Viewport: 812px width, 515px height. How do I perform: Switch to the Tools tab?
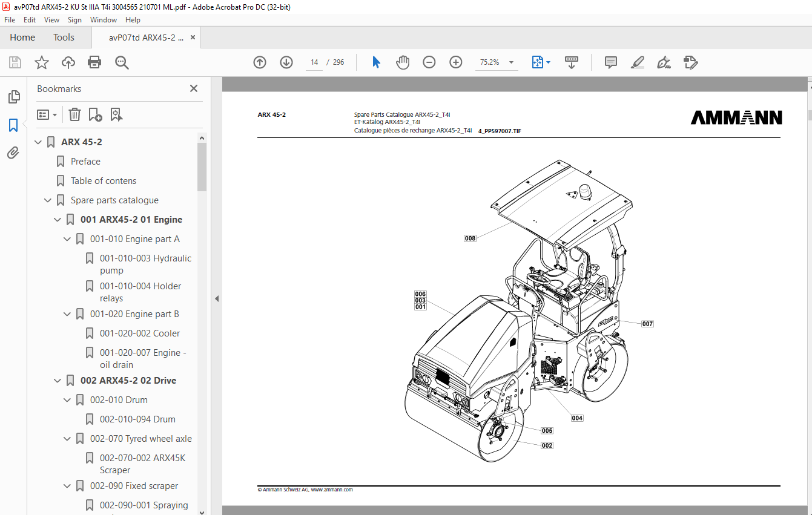[x=64, y=38]
